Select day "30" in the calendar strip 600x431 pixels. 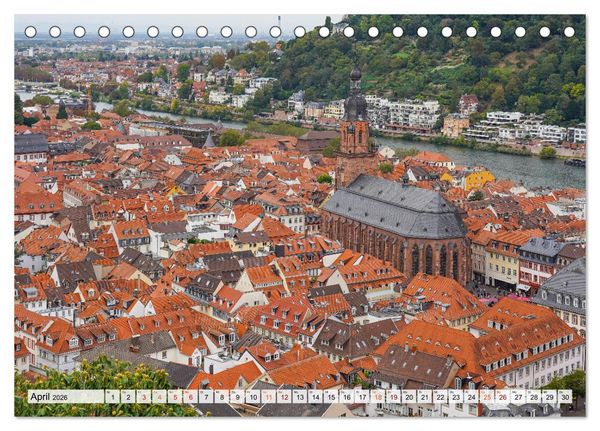[x=565, y=397]
